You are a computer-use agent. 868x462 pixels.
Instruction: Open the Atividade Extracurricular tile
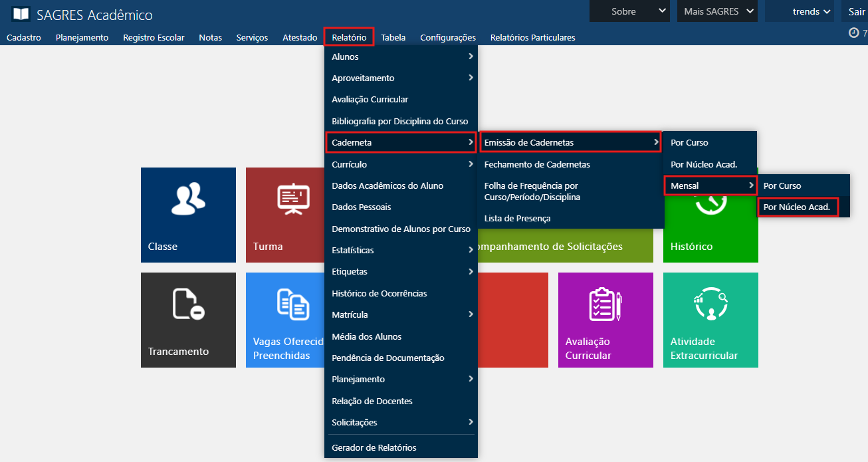point(710,320)
